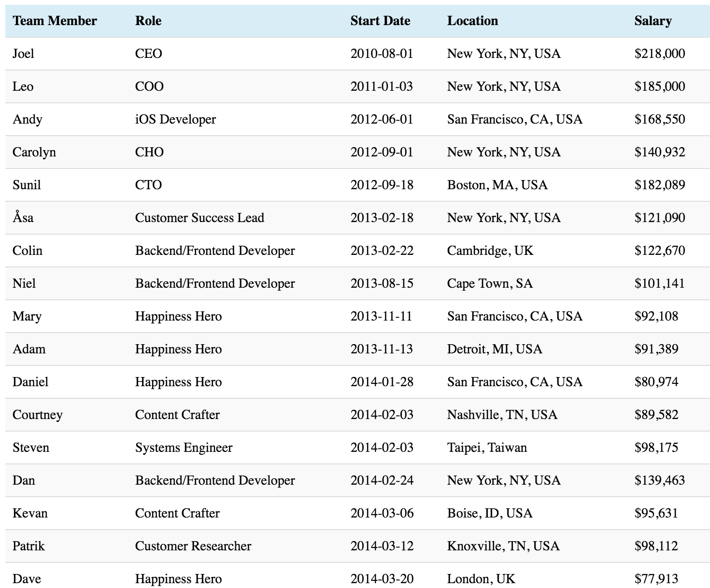Viewport: 710px width, 588px height.
Task: Select the name Sunil
Action: click(27, 185)
